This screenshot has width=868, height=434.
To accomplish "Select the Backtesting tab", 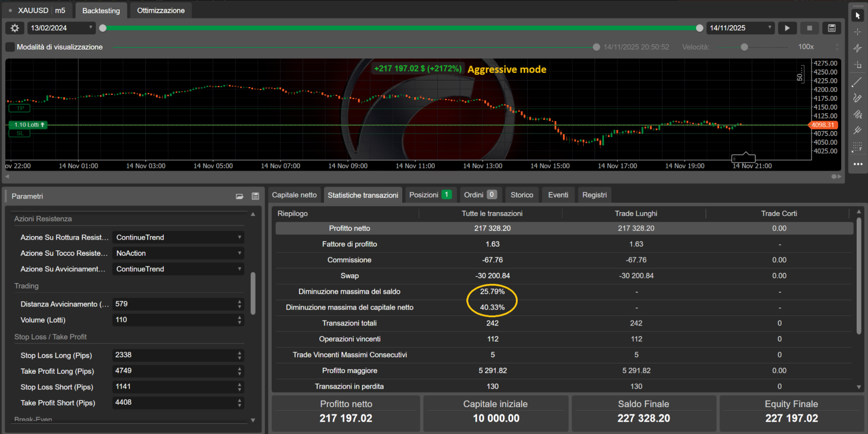I will tap(101, 11).
